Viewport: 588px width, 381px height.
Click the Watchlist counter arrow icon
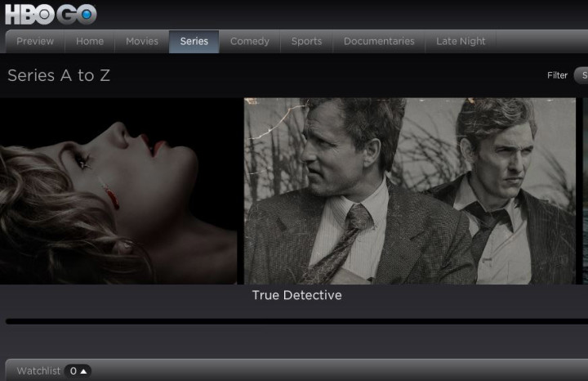tap(83, 371)
